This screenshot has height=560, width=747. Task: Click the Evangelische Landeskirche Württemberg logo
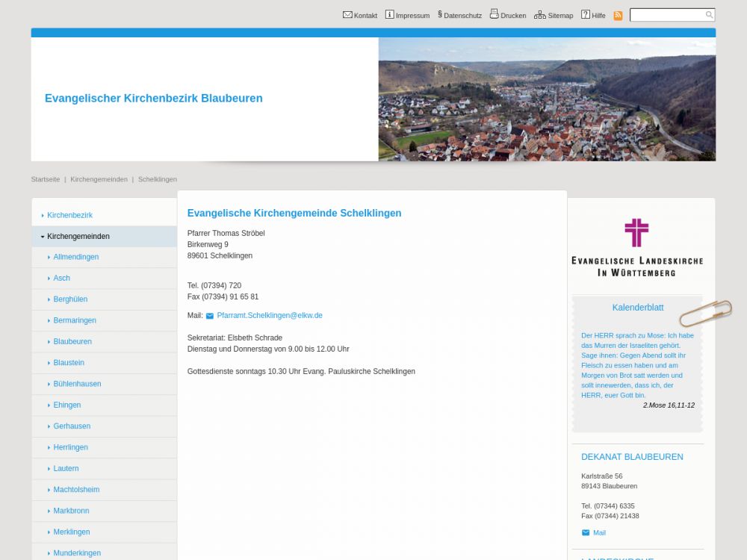636,247
